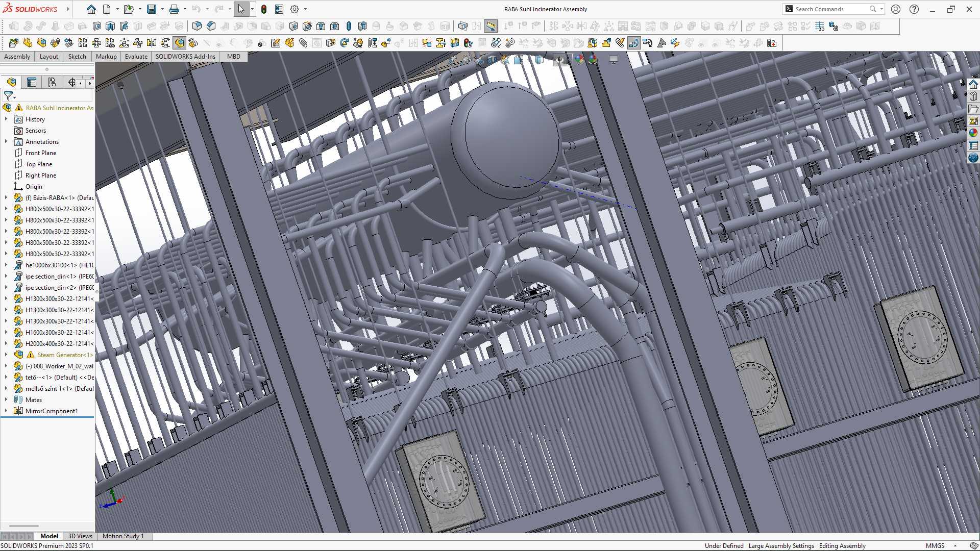Click the Print icon in the top toolbar
Screen dimensions: 980x551
click(174, 9)
